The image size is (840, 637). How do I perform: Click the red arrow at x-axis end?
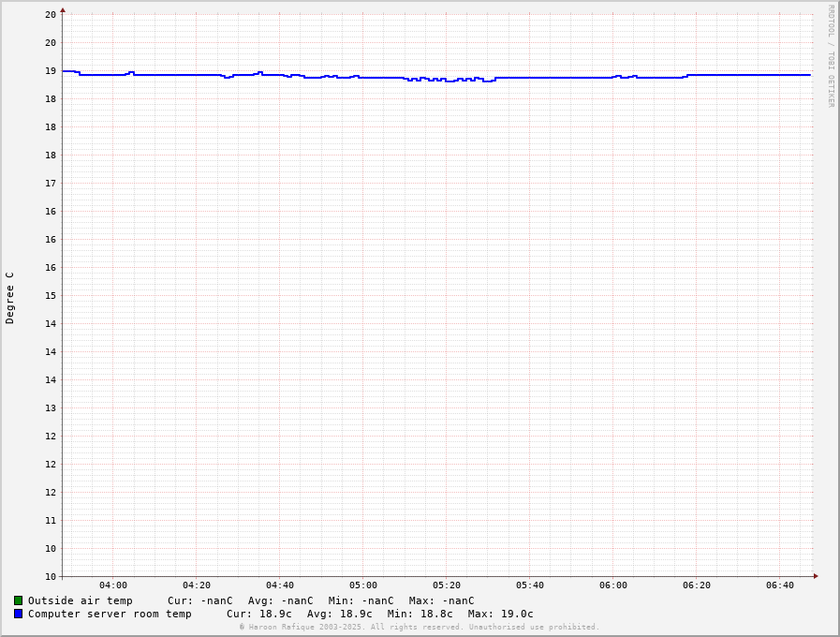pyautogui.click(x=815, y=576)
